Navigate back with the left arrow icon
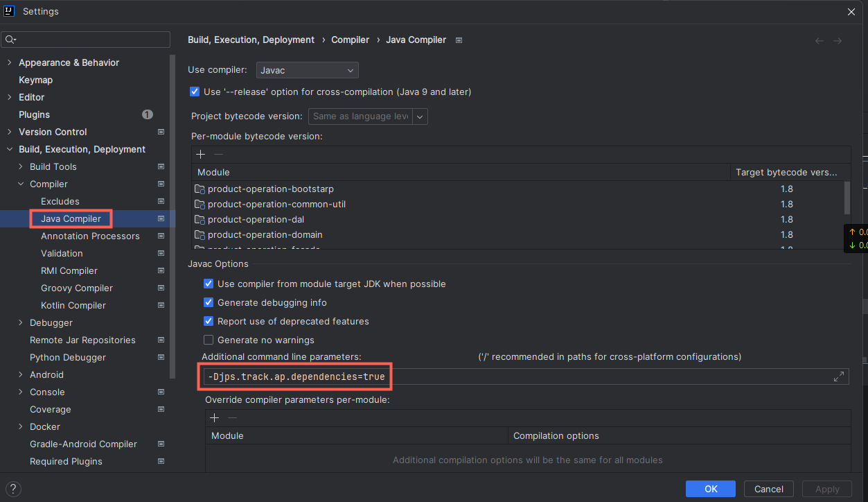This screenshot has width=868, height=502. [819, 41]
